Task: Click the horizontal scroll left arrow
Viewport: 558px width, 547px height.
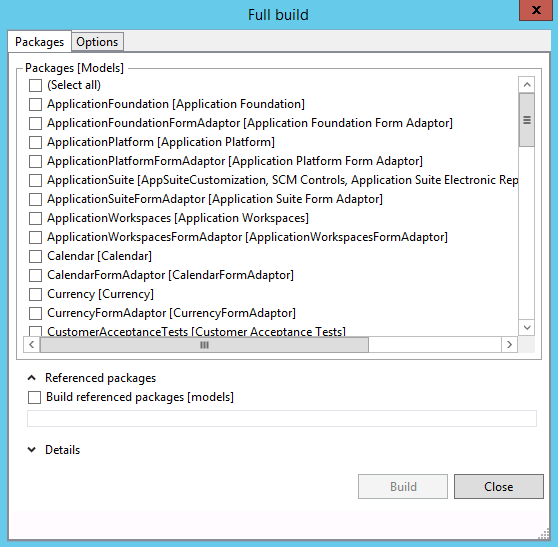Action: (32, 344)
